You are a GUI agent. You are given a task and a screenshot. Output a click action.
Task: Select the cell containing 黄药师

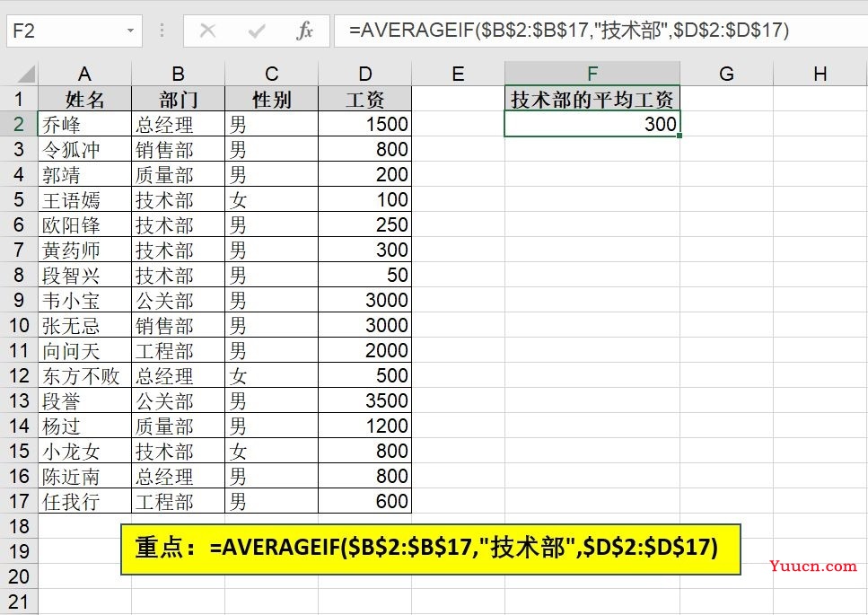tap(84, 250)
